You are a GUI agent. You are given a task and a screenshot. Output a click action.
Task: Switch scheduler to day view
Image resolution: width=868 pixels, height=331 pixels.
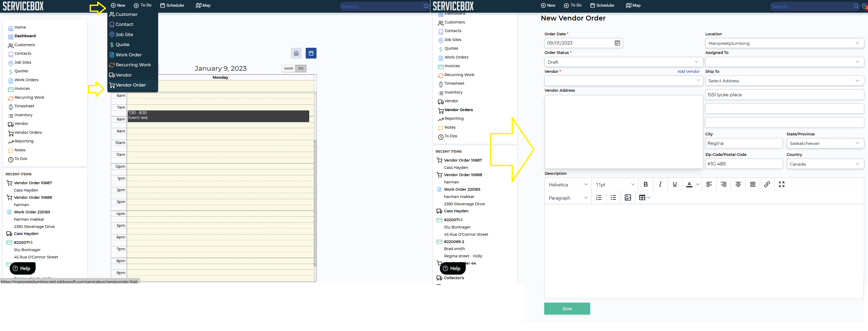(301, 68)
